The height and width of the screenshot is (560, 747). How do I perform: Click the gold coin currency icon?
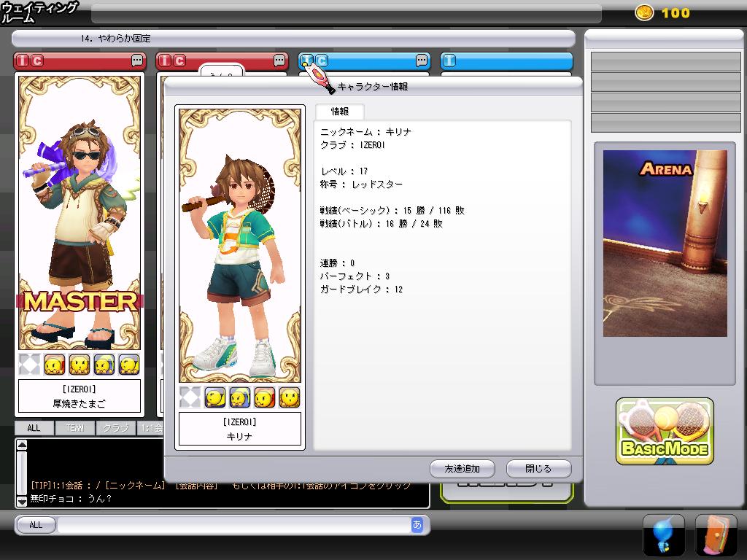(644, 13)
